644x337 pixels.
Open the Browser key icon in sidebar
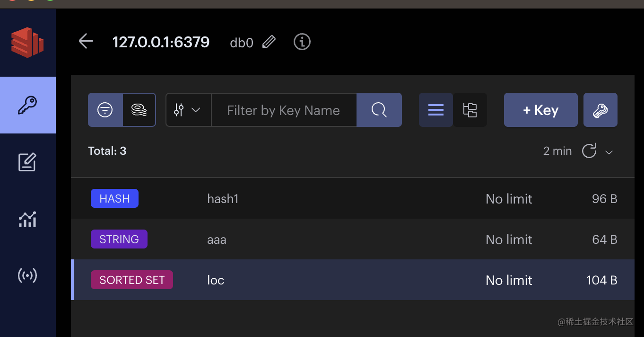pos(27,105)
